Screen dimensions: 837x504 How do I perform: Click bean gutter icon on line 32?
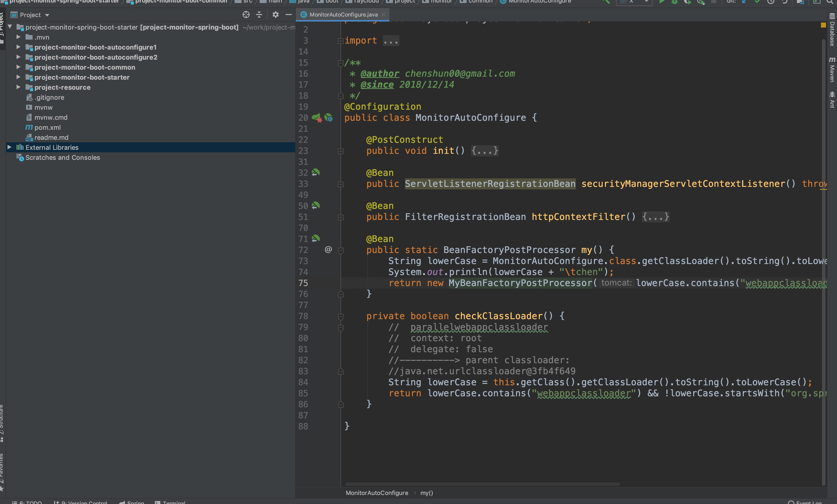(x=316, y=173)
